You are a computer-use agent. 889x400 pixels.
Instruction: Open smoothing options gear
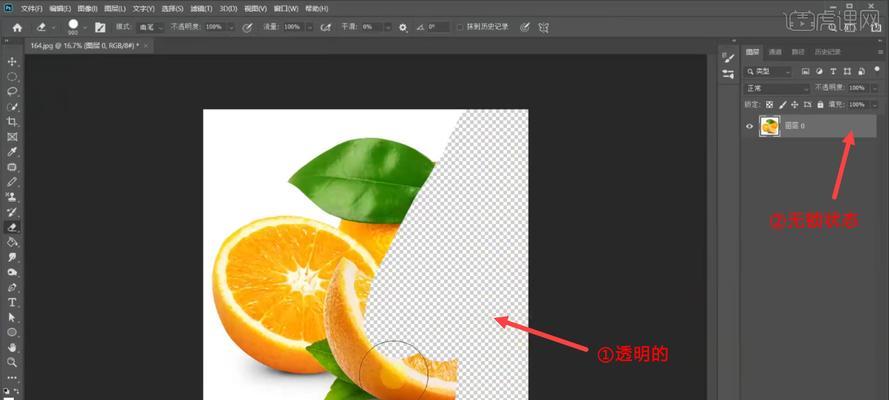tap(403, 27)
